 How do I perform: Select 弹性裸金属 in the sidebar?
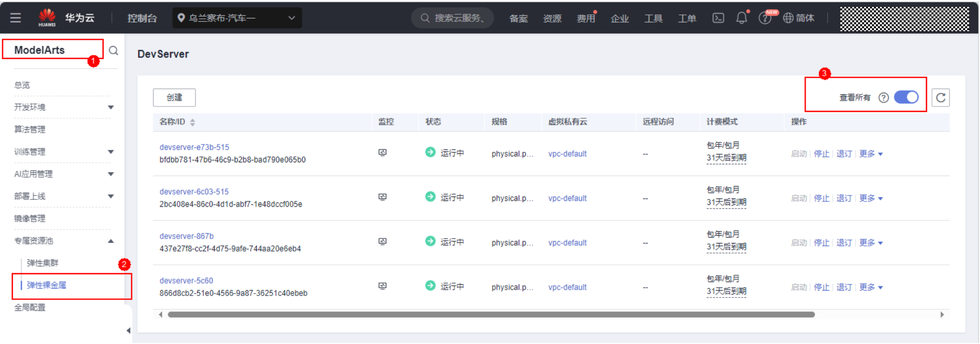click(x=47, y=285)
